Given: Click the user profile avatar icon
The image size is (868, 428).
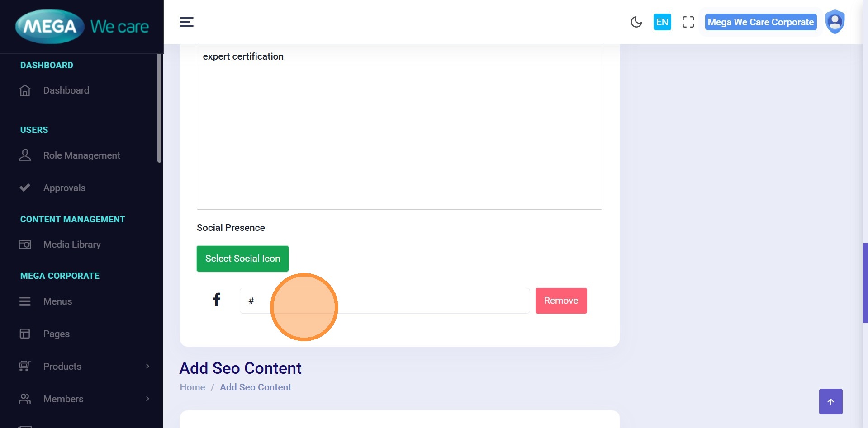Looking at the screenshot, I should coord(835,22).
